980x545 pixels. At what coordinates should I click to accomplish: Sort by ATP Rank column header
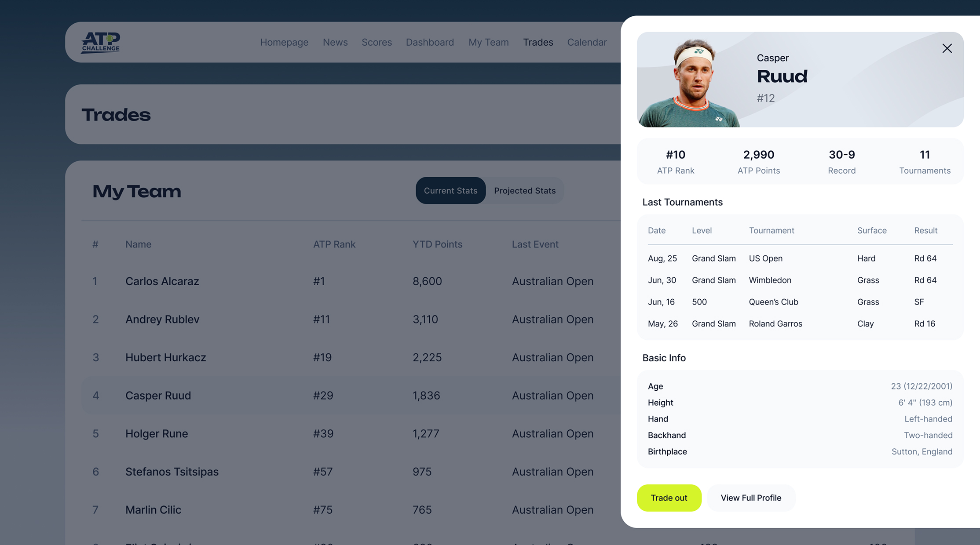[334, 244]
